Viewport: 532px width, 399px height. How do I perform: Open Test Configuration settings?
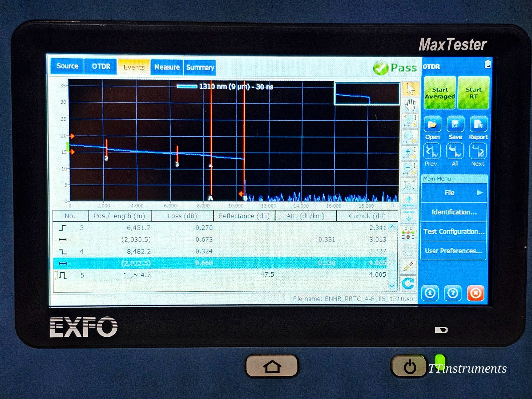coord(454,231)
